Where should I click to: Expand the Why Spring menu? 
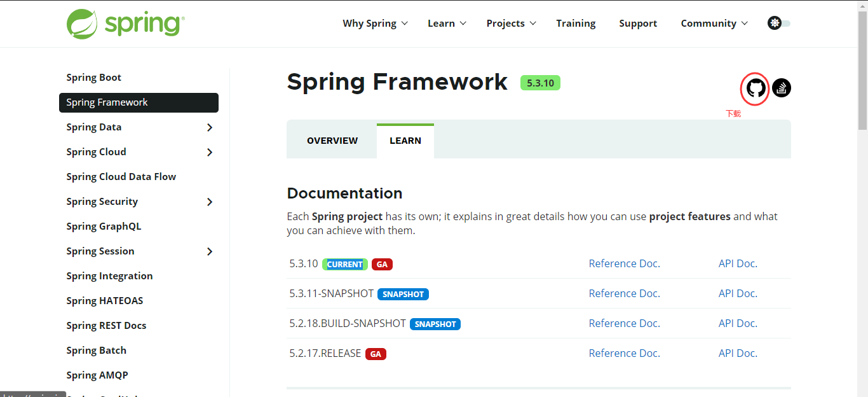(375, 24)
